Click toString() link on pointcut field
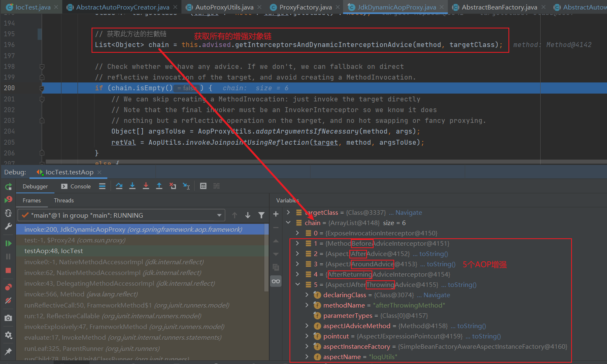 (487, 336)
